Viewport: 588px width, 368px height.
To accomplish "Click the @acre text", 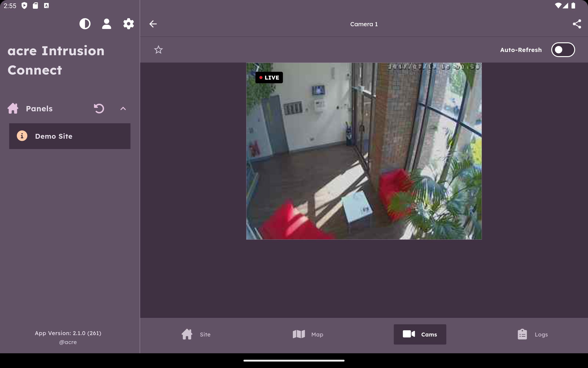I will coord(68,342).
